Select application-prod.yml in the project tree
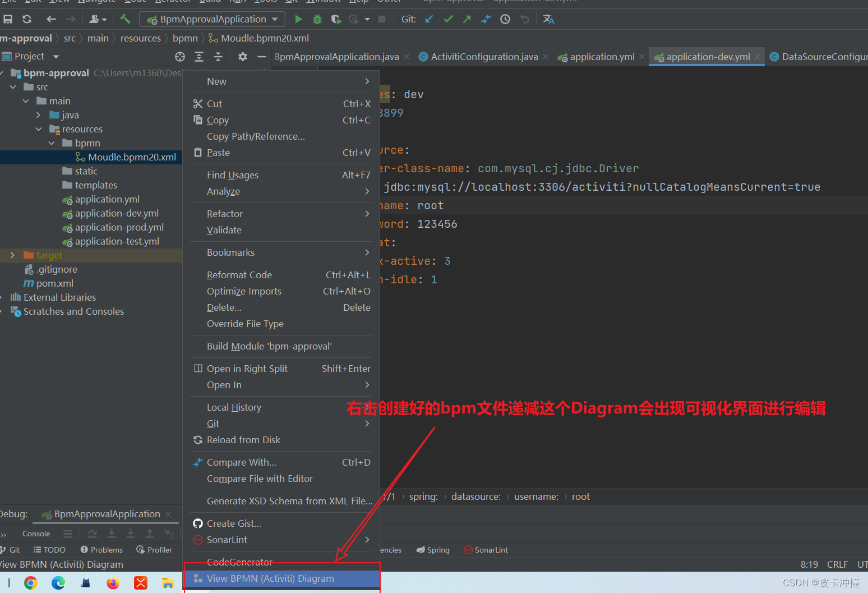This screenshot has width=868, height=593. [119, 227]
